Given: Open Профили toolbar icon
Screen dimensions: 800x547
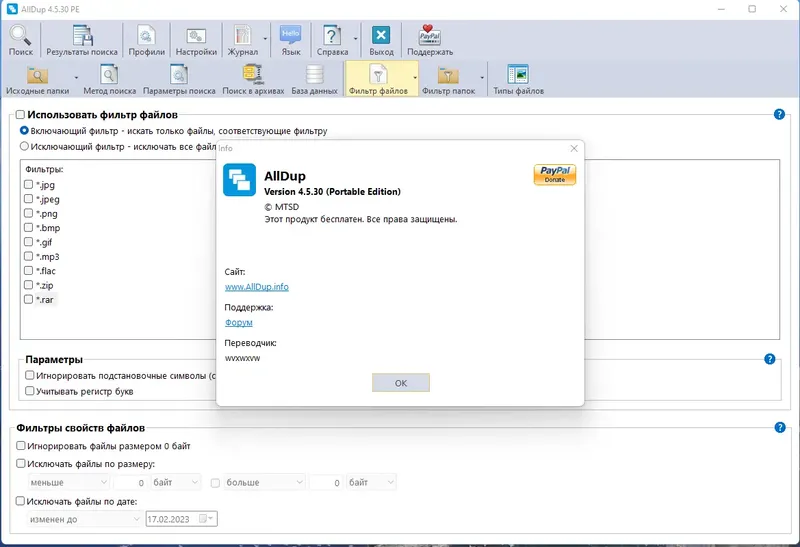Looking at the screenshot, I should [x=146, y=40].
